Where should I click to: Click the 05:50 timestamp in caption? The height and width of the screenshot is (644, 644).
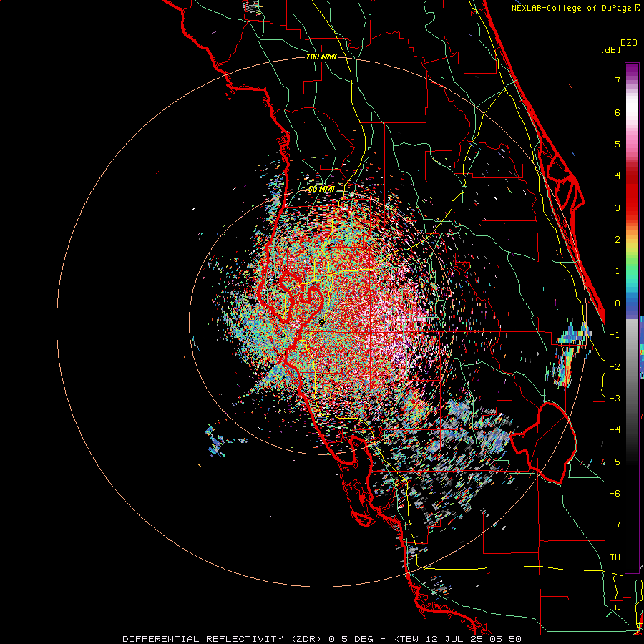506,639
